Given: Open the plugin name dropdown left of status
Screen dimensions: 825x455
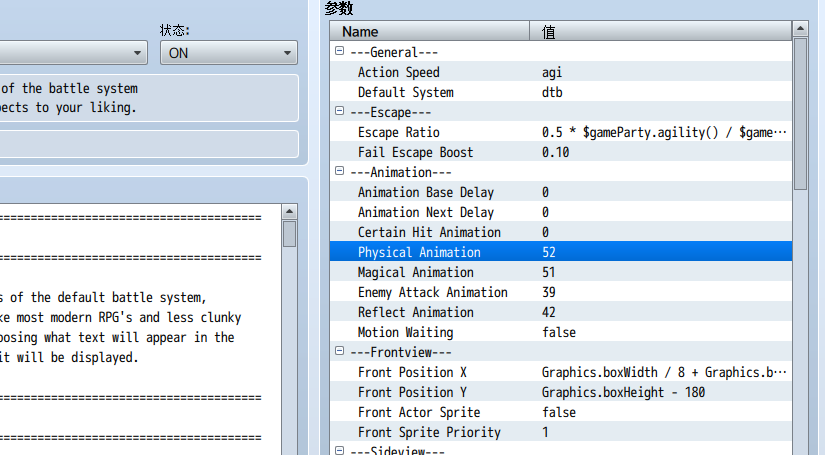Looking at the screenshot, I should (73, 53).
